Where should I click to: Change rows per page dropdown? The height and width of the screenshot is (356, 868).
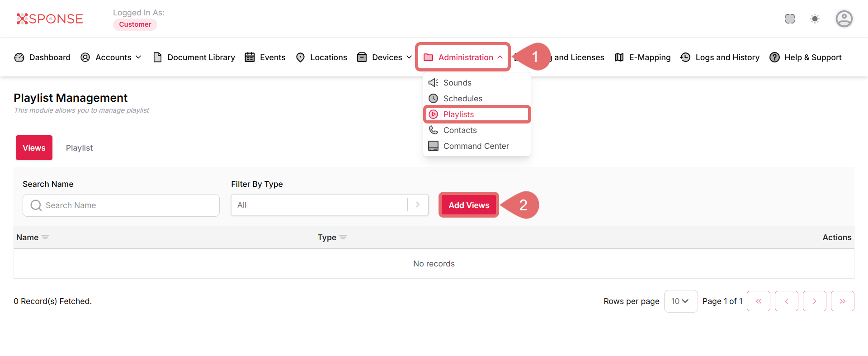tap(680, 301)
